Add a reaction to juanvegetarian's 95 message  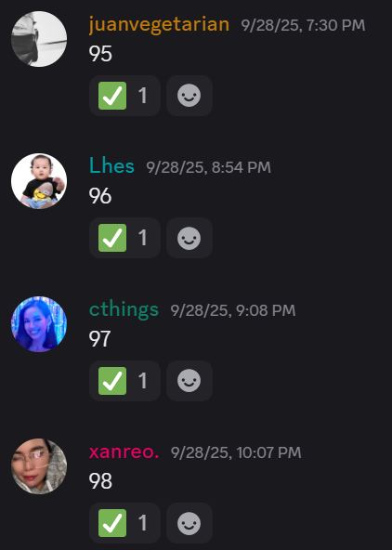[189, 96]
